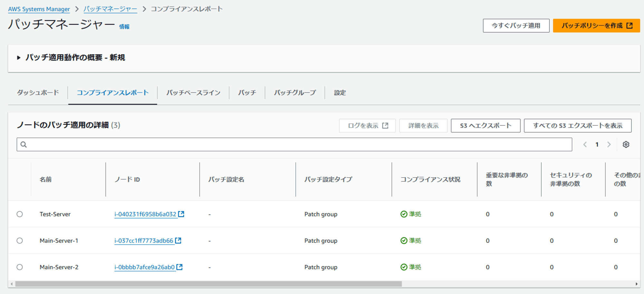Click Patch group cell in Main-Server-1 row
This screenshot has height=294, width=644.
(x=321, y=240)
